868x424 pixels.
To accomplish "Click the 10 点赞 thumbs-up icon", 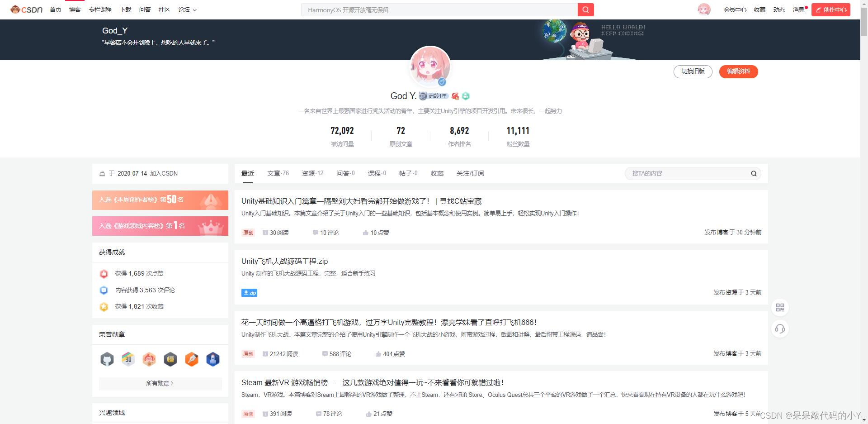I will [365, 233].
